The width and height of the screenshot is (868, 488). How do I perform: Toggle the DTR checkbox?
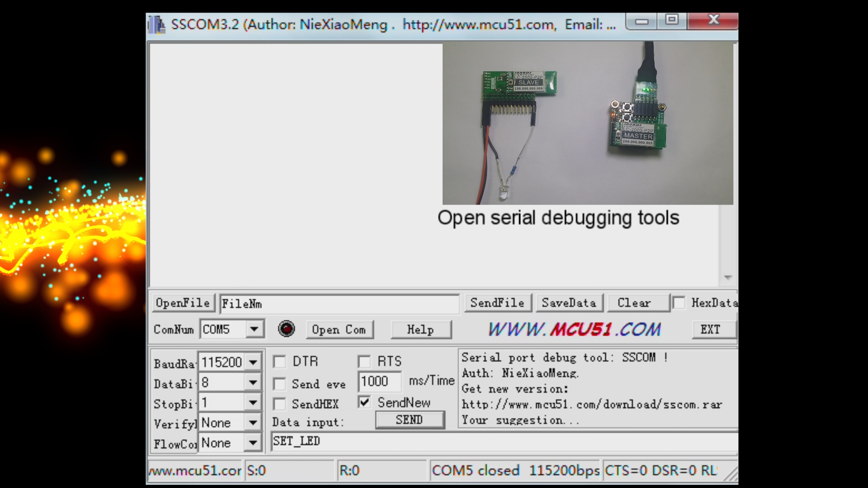(279, 361)
